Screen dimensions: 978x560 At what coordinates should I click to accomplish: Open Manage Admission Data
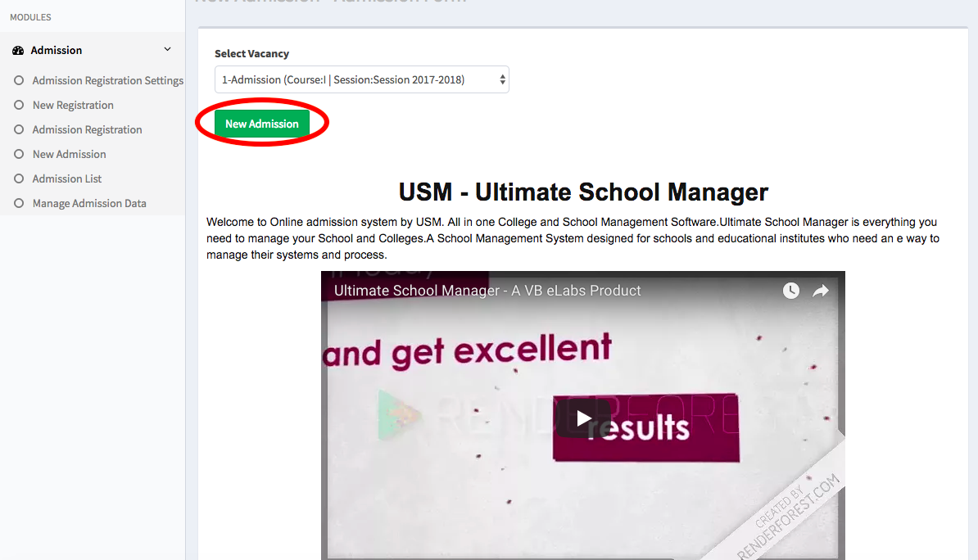coord(89,203)
